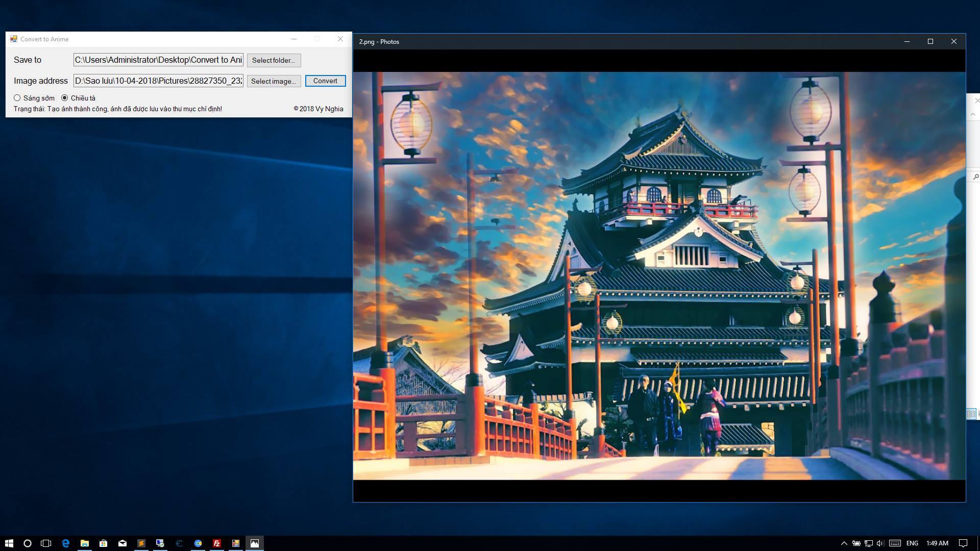The image size is (980, 551).
Task: Click the Task View icon
Action: [46, 543]
